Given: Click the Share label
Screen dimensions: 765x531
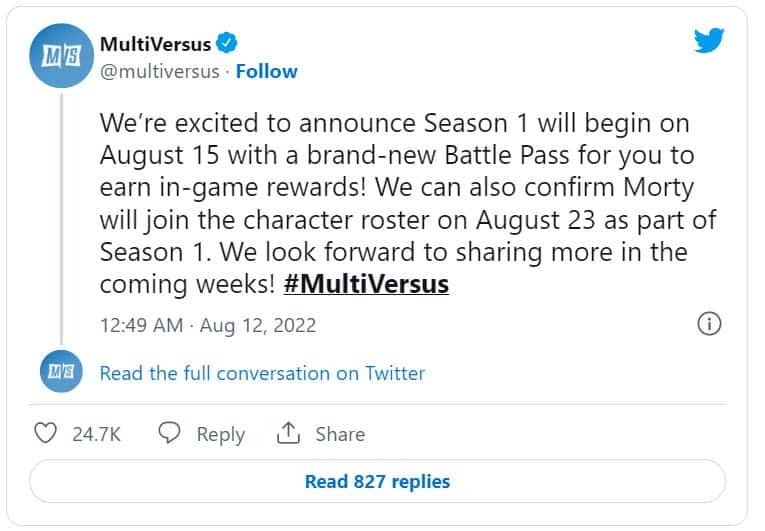Looking at the screenshot, I should point(340,434).
